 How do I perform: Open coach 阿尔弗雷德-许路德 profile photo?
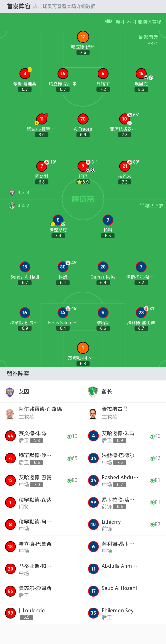point(10,414)
